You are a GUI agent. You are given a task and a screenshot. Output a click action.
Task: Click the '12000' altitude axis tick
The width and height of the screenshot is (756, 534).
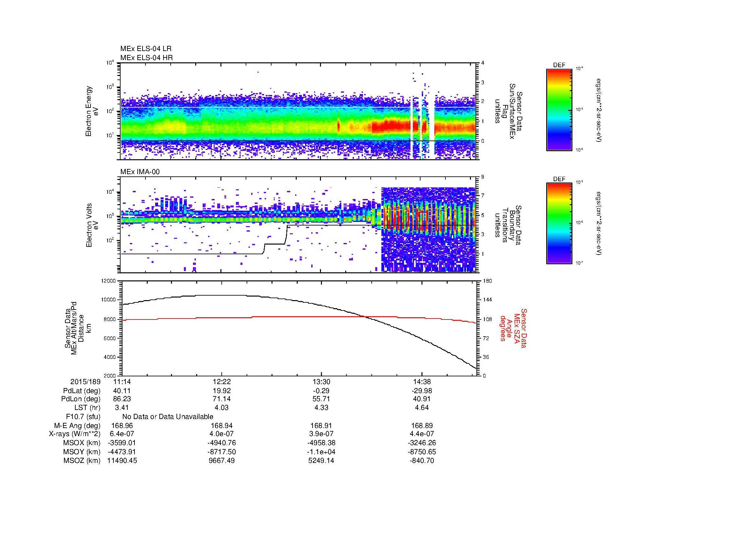[109, 281]
